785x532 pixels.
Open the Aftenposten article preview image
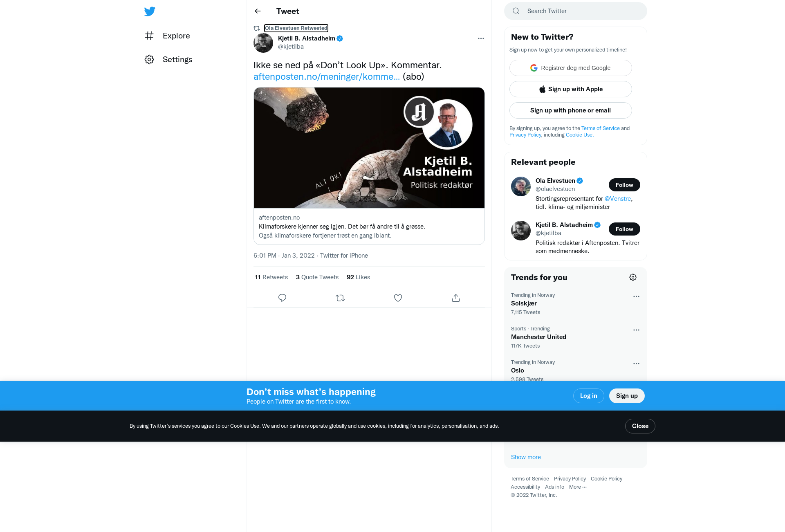(369, 148)
